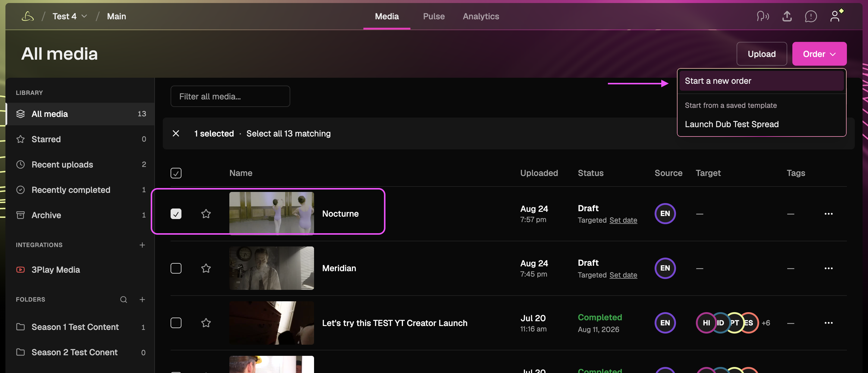This screenshot has width=868, height=373.
Task: Collapse the Order dropdown button
Action: [x=819, y=54]
